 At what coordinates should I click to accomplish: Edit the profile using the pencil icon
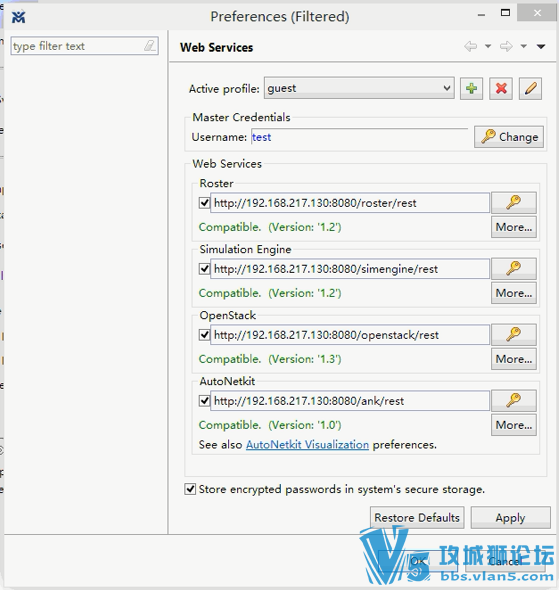[530, 89]
